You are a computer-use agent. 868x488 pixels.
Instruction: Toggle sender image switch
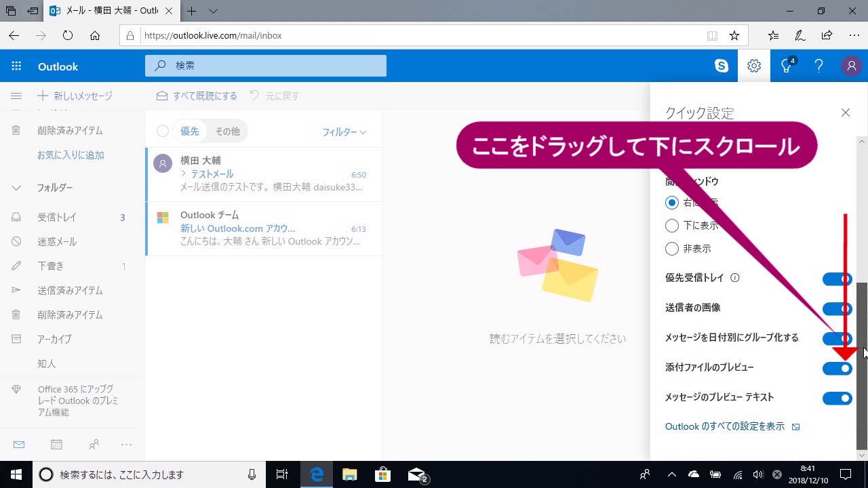pyautogui.click(x=837, y=308)
